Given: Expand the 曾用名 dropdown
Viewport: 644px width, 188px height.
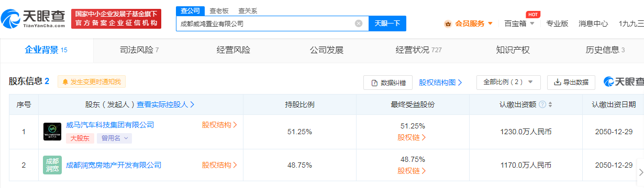Looking at the screenshot, I should 114,138.
